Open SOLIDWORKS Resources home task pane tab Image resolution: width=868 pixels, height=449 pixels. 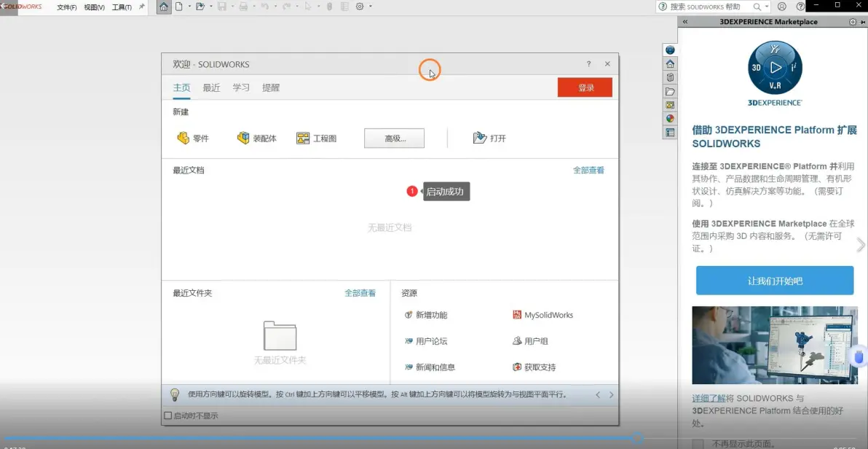670,63
